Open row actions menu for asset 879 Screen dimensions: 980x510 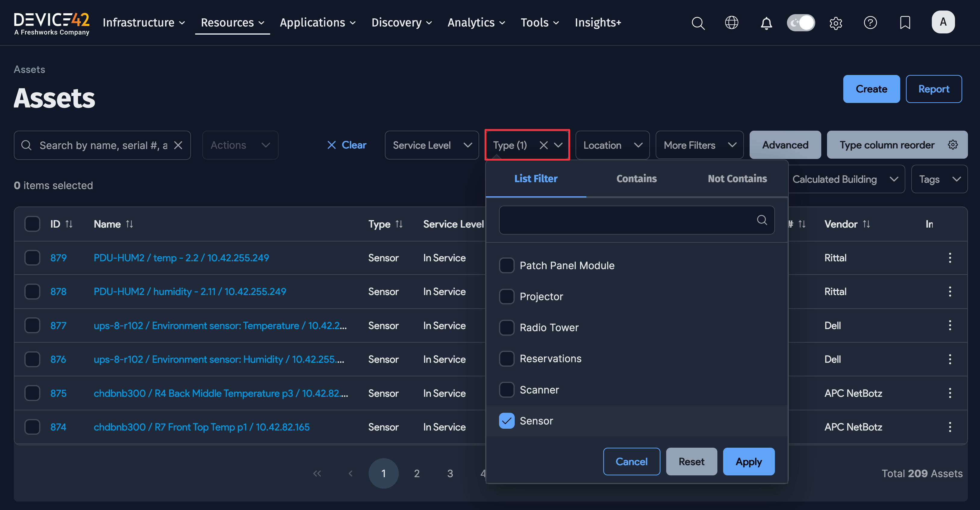click(950, 258)
